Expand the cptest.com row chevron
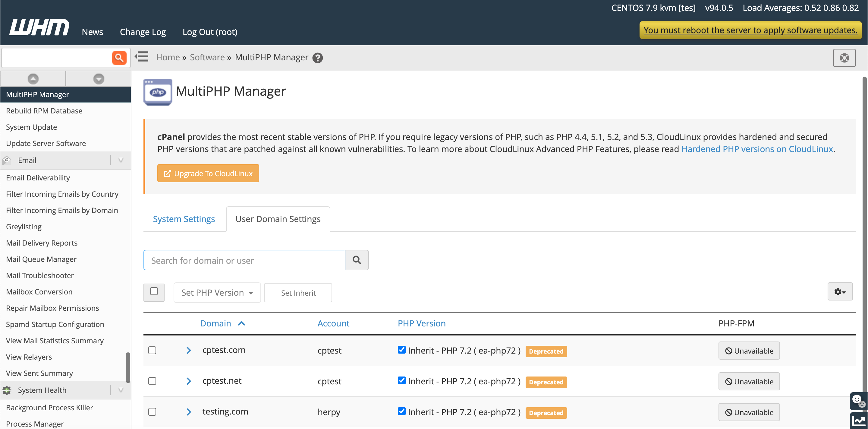 (189, 351)
